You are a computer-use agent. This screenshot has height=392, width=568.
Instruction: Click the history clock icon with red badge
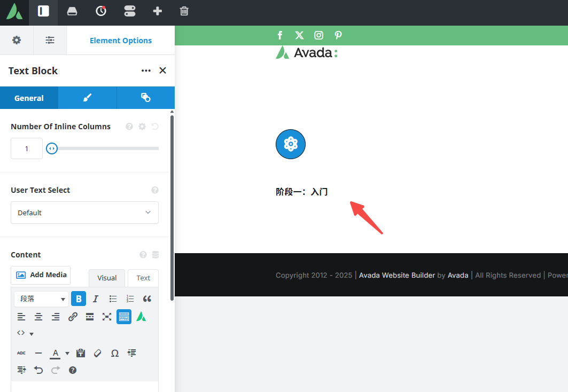101,11
